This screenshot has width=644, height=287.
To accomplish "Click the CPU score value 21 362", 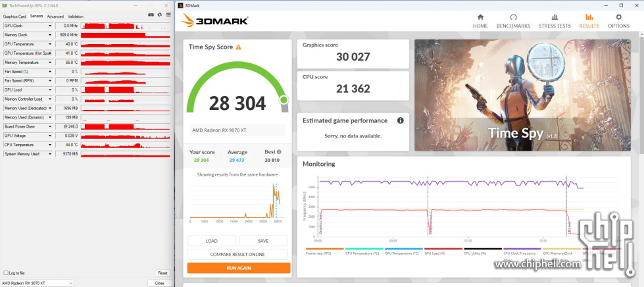I will click(353, 88).
